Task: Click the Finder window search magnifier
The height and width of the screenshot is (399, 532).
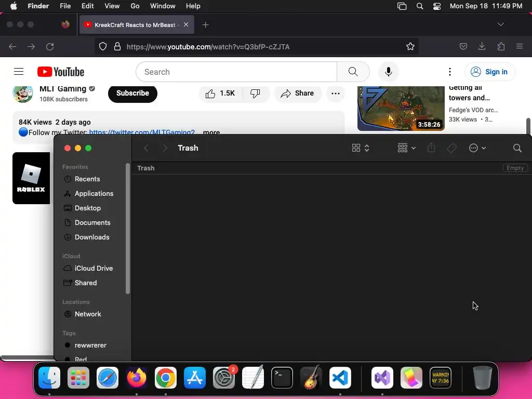Action: click(517, 148)
